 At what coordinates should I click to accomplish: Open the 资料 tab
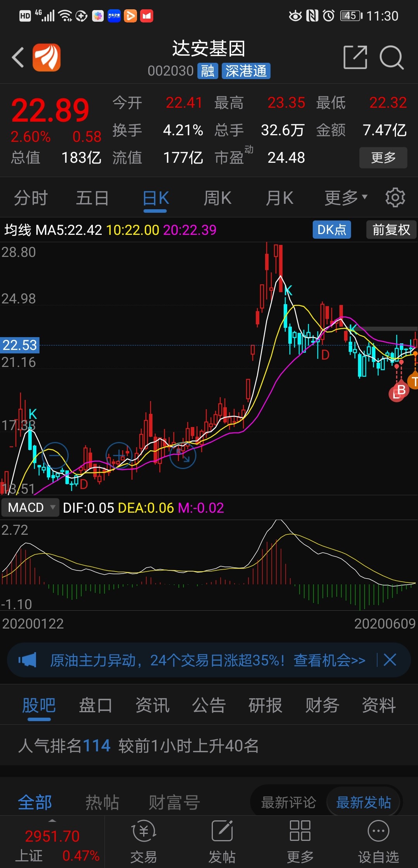pyautogui.click(x=379, y=705)
